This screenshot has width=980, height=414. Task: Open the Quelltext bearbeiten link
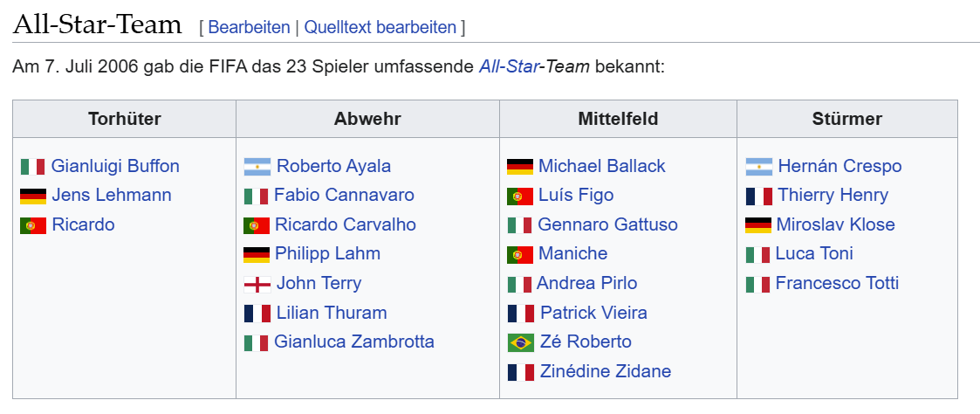[380, 28]
